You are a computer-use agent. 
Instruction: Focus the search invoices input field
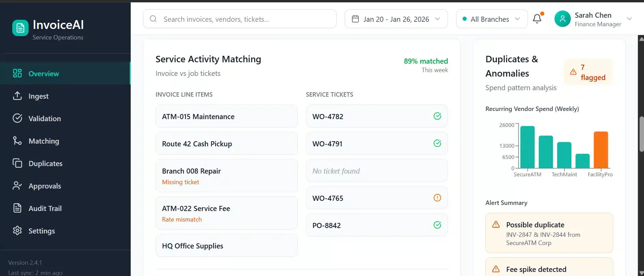(240, 19)
